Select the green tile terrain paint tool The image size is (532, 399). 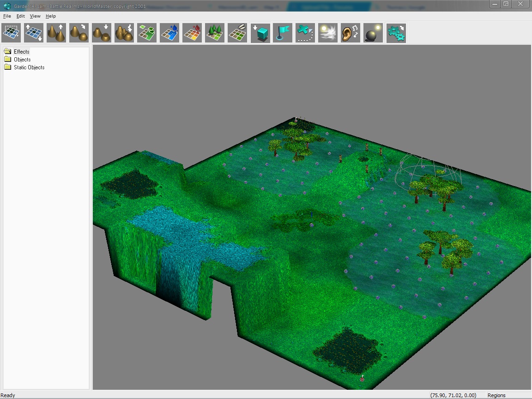(147, 33)
